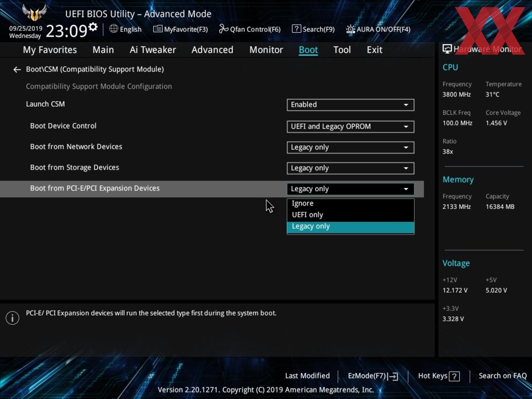Switch to the Advanced tab
532x399 pixels.
pyautogui.click(x=212, y=50)
